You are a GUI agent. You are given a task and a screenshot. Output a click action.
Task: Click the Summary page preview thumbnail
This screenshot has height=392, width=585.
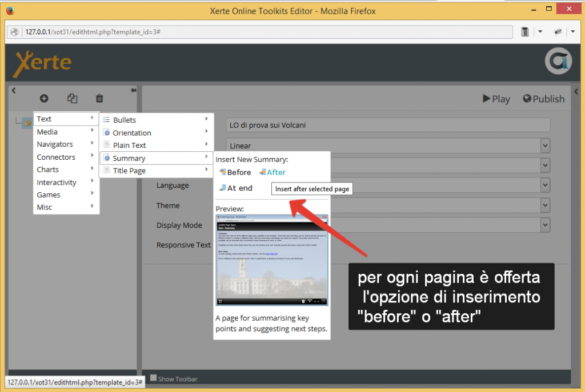tap(271, 260)
